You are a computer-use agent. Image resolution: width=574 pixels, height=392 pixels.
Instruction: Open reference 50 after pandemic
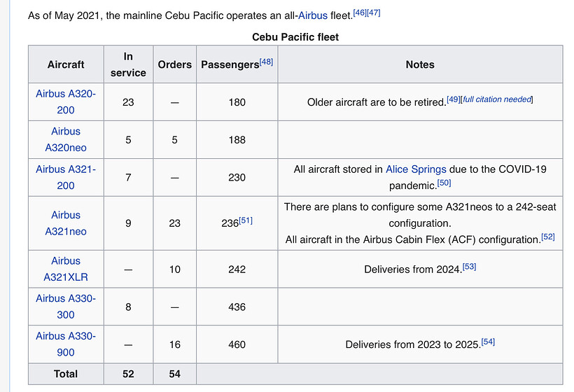pyautogui.click(x=444, y=183)
